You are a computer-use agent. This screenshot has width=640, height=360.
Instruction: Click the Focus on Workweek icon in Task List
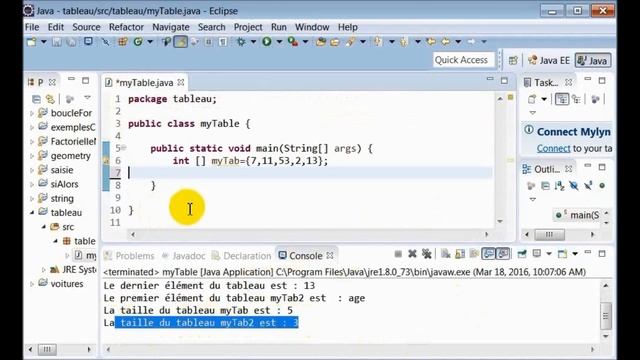pyautogui.click(x=595, y=99)
